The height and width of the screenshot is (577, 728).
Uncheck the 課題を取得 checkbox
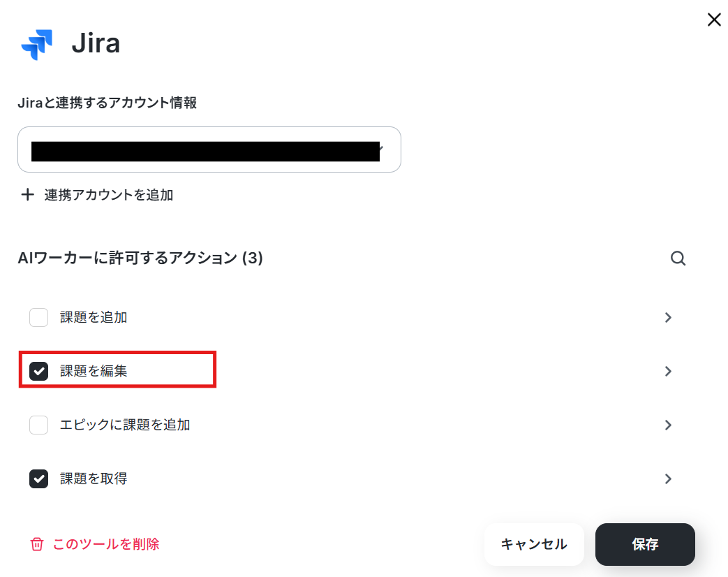[x=38, y=479]
